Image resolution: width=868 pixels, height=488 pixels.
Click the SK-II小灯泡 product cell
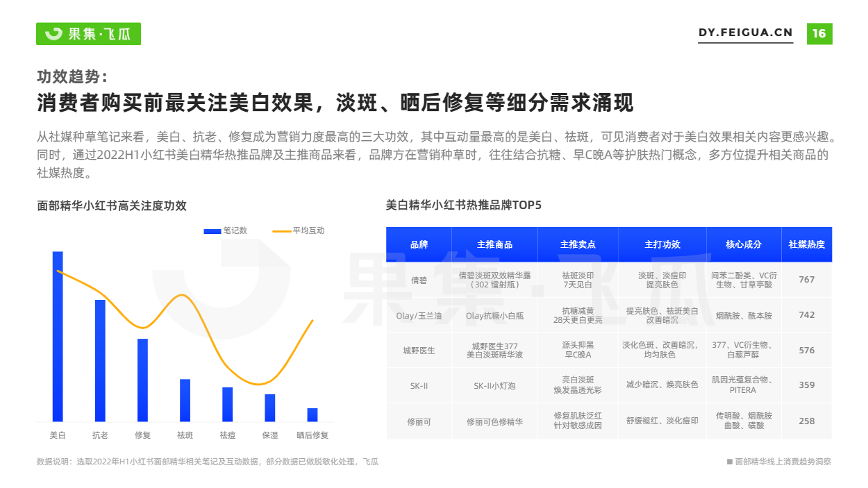point(494,385)
